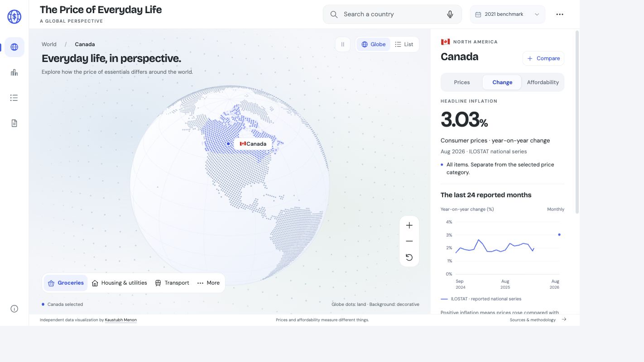Click the globe dollar app logo

tap(14, 17)
